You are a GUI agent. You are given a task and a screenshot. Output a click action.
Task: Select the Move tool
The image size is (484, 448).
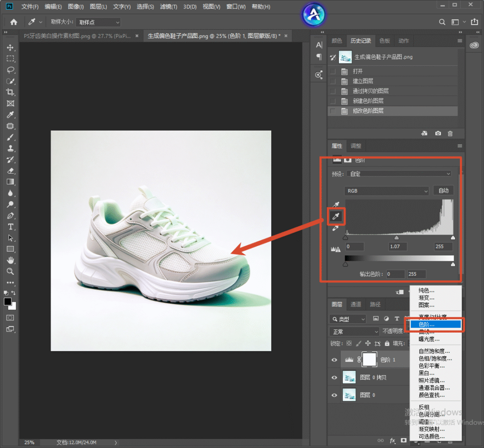pyautogui.click(x=10, y=47)
